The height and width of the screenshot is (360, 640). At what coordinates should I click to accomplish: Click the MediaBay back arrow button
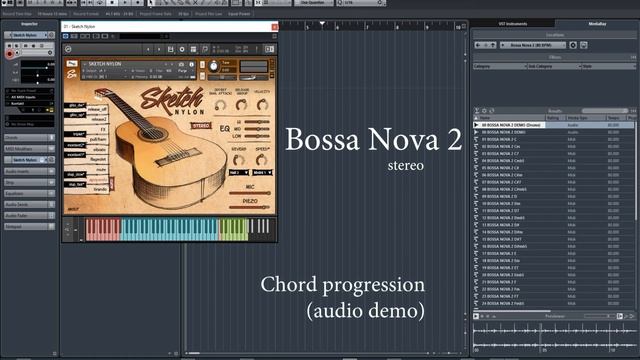tap(478, 45)
